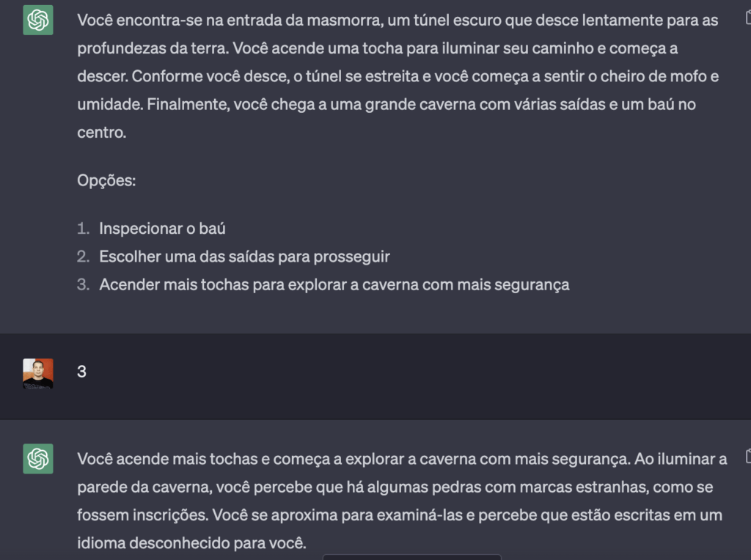Viewport: 751px width, 560px height.
Task: Click the partially visible button at bottom edge
Action: (412, 557)
